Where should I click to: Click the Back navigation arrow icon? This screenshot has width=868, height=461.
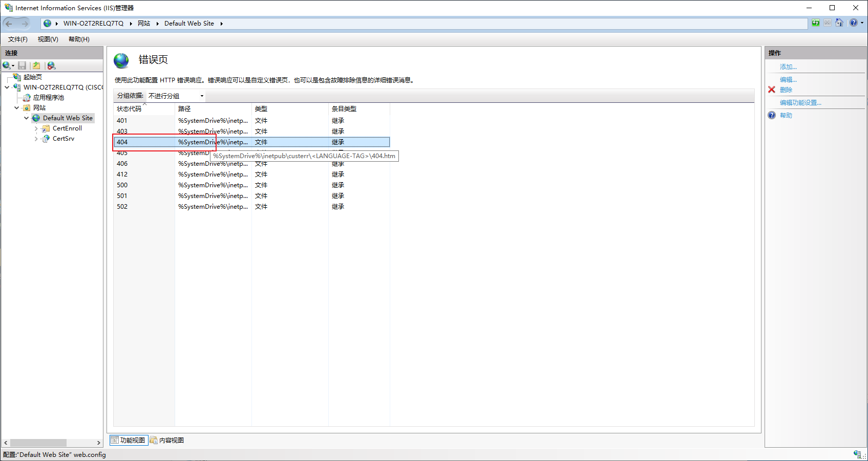(9, 24)
